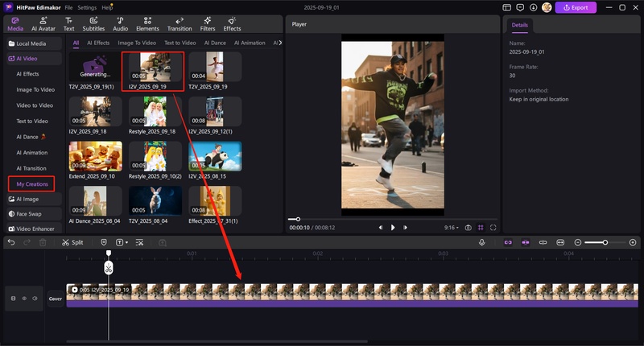Open the feedback message icon
Viewport: 644px width, 346px height.
point(520,7)
